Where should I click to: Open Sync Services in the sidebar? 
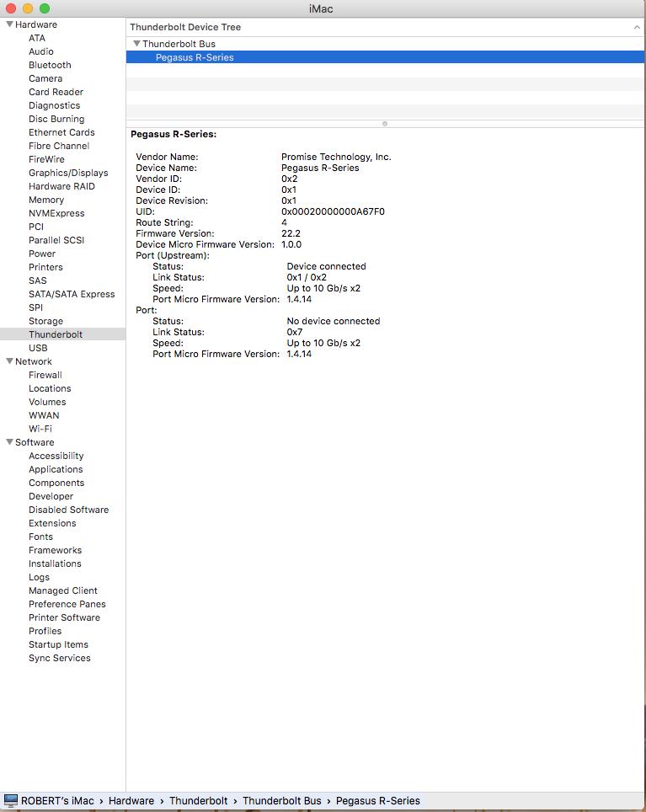[60, 658]
